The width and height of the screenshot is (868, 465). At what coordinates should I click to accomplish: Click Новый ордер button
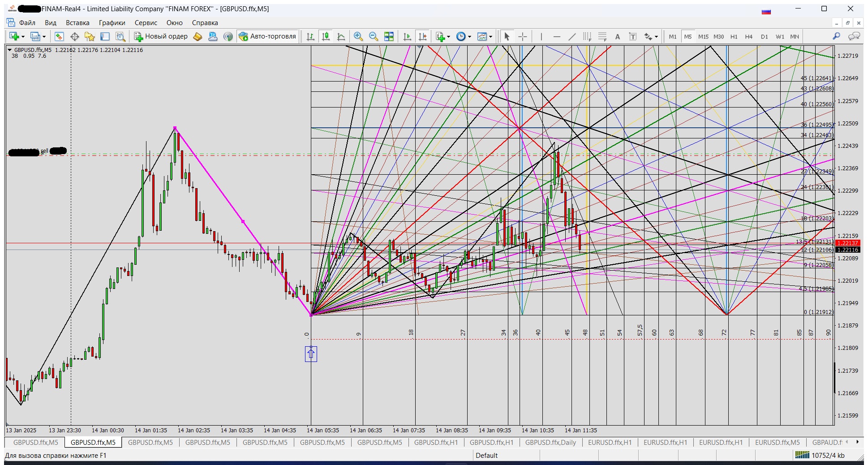coord(161,37)
